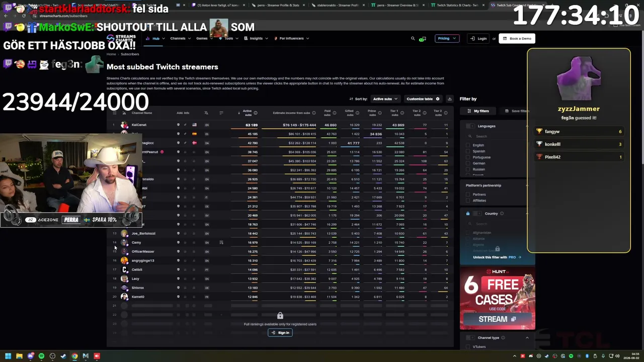Image resolution: width=644 pixels, height=362 pixels.
Task: Switch to the Save filters tab
Action: [x=518, y=111]
